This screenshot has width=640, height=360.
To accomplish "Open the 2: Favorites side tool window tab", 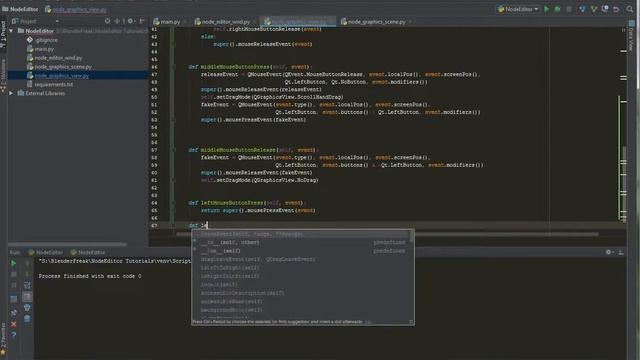I will tap(3, 338).
